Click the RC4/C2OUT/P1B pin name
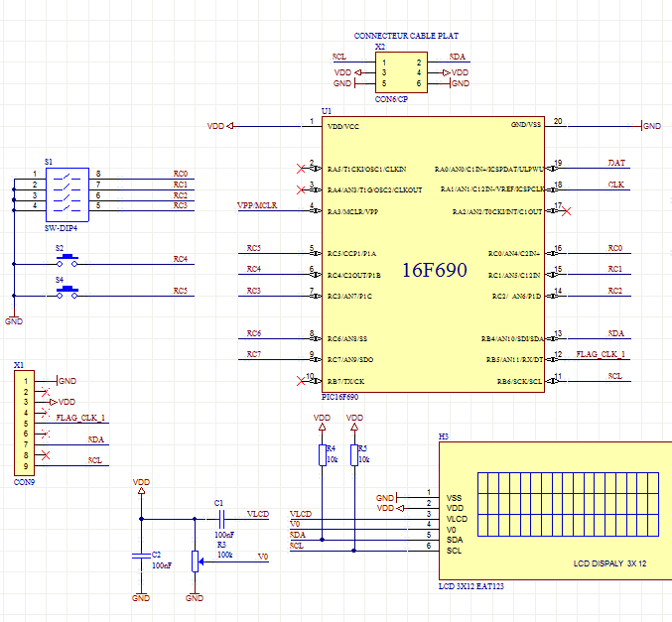Viewport: 672px width, 622px height. pos(354,275)
